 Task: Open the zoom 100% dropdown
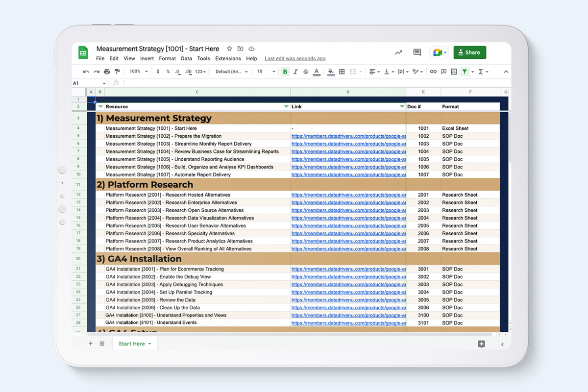(137, 72)
